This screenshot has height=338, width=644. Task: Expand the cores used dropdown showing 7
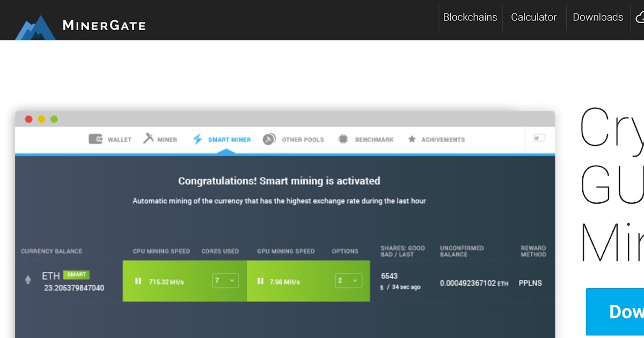click(225, 281)
